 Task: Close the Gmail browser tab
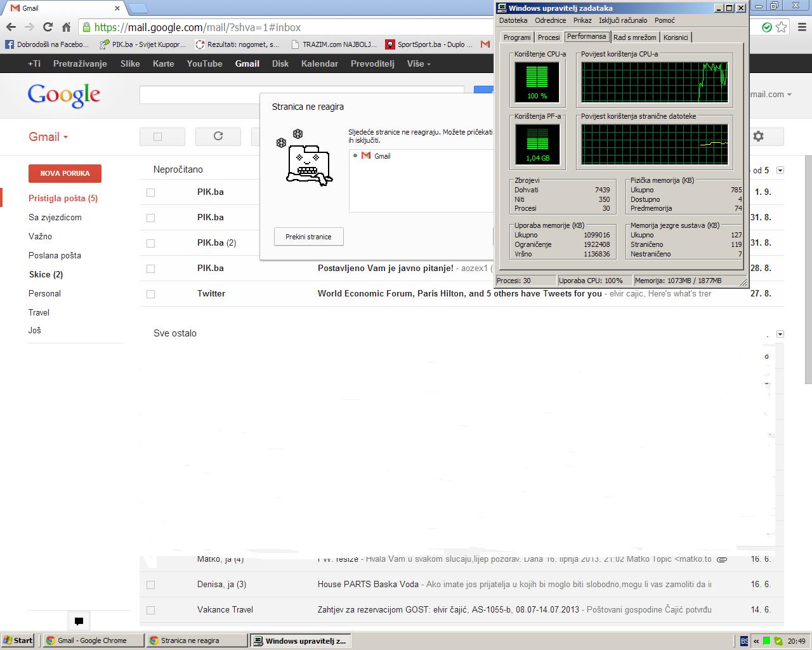click(117, 8)
